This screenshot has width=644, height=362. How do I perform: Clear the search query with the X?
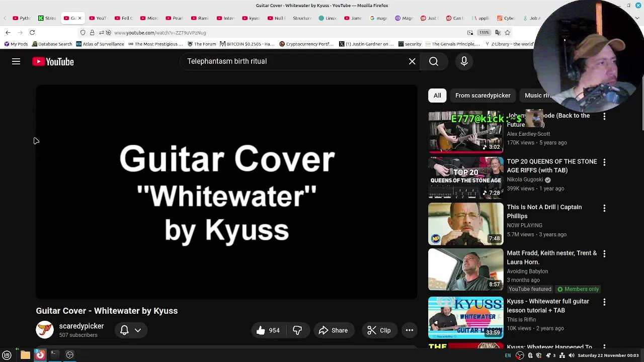[x=412, y=61]
